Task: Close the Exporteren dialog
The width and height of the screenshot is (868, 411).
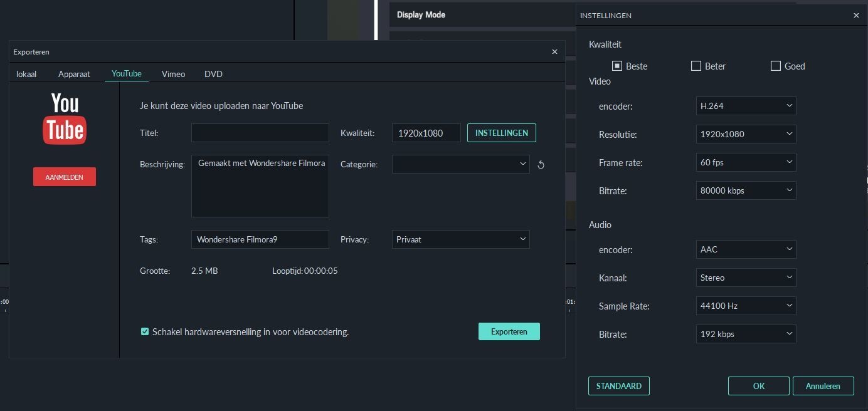Action: [554, 52]
